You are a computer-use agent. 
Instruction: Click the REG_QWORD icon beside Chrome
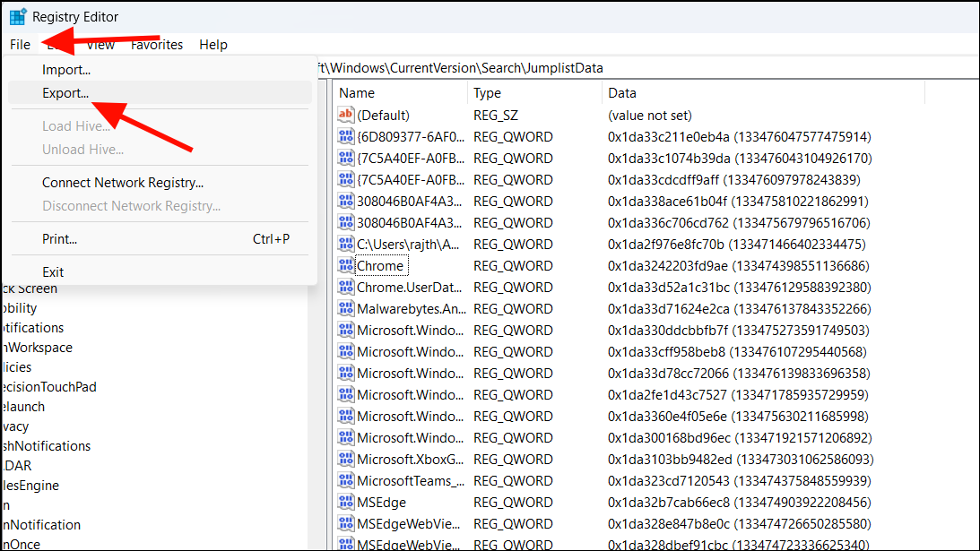(346, 265)
